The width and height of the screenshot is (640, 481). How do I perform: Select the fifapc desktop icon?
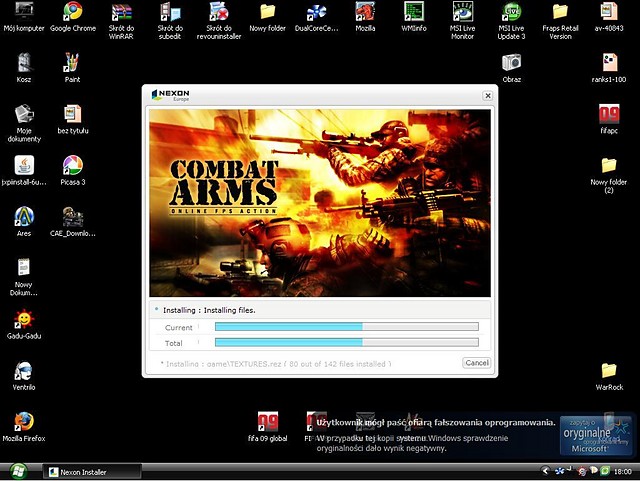pos(609,119)
